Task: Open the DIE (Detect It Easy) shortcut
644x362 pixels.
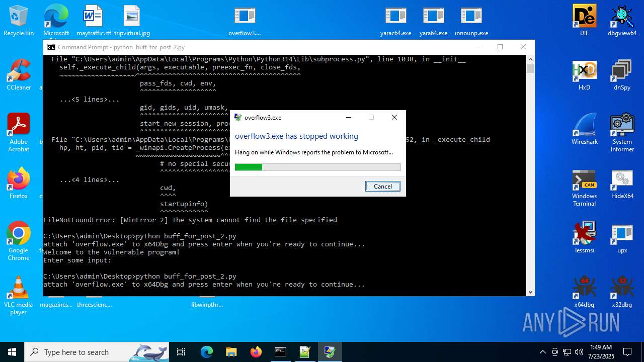Action: [584, 21]
